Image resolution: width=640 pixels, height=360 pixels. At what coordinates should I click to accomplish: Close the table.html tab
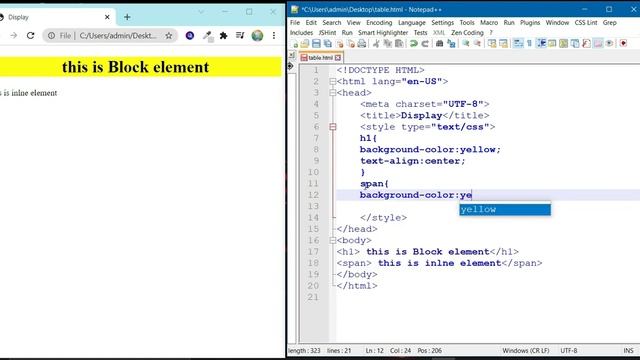click(338, 58)
